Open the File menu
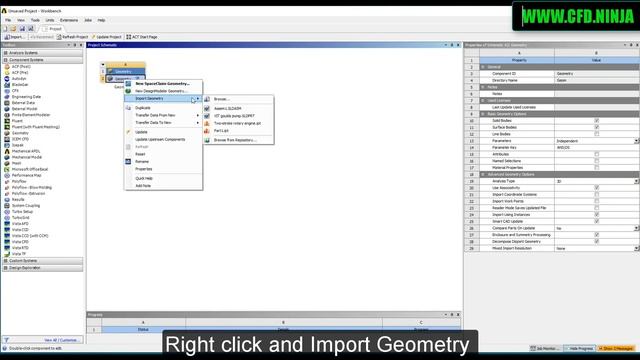This screenshot has width=640, height=360. pos(8,20)
